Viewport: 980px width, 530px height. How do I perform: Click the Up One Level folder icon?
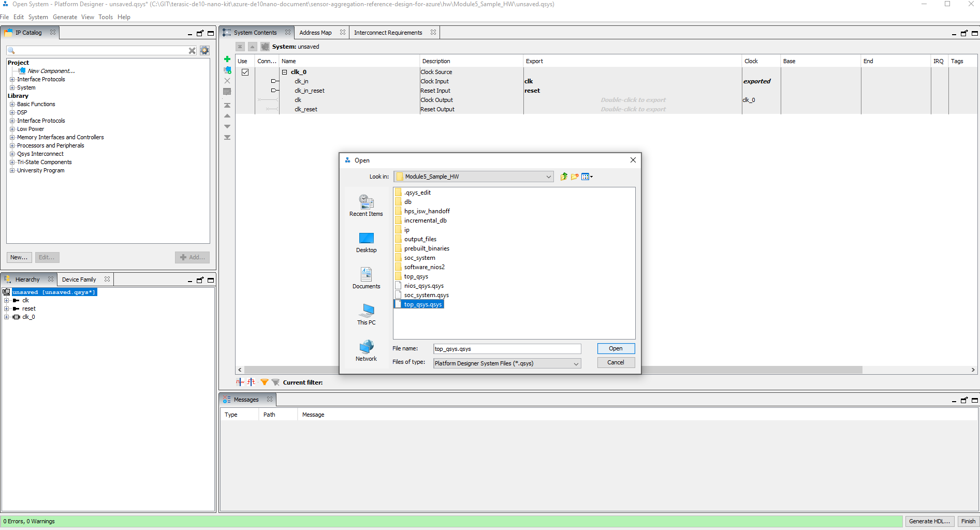click(564, 176)
